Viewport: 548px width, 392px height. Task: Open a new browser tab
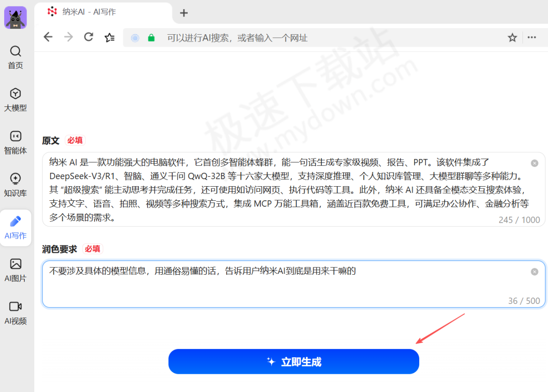tap(184, 13)
